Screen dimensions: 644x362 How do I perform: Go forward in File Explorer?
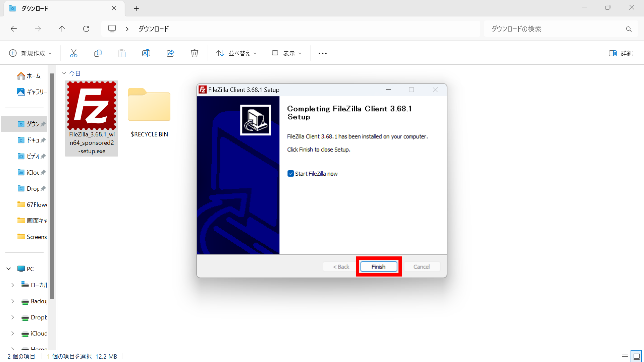pos(38,29)
